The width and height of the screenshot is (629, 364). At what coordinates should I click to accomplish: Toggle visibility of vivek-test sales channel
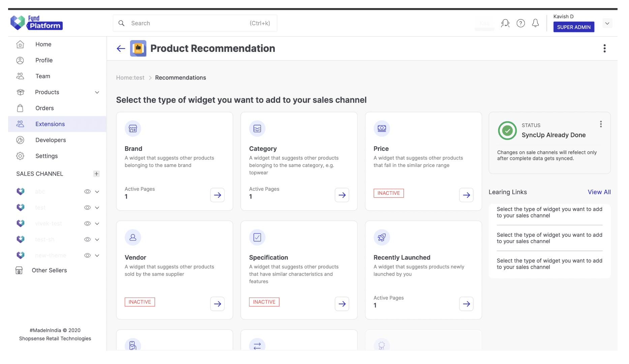(x=87, y=223)
